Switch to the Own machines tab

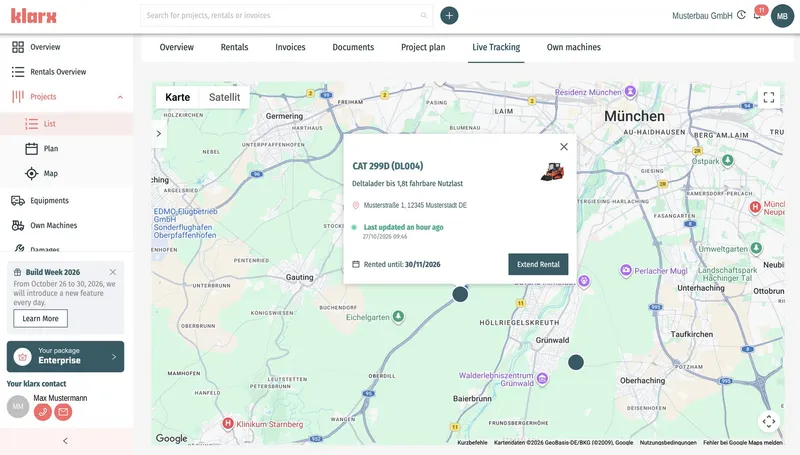[573, 47]
